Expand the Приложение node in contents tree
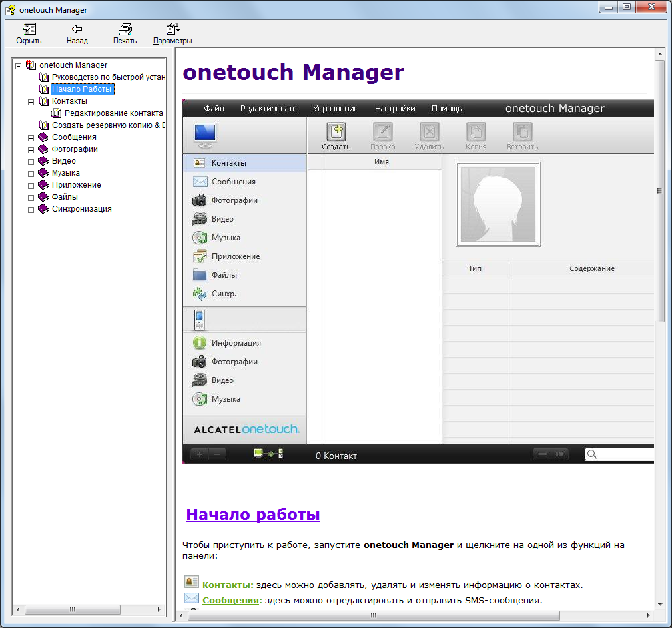This screenshot has height=628, width=672. tap(31, 186)
